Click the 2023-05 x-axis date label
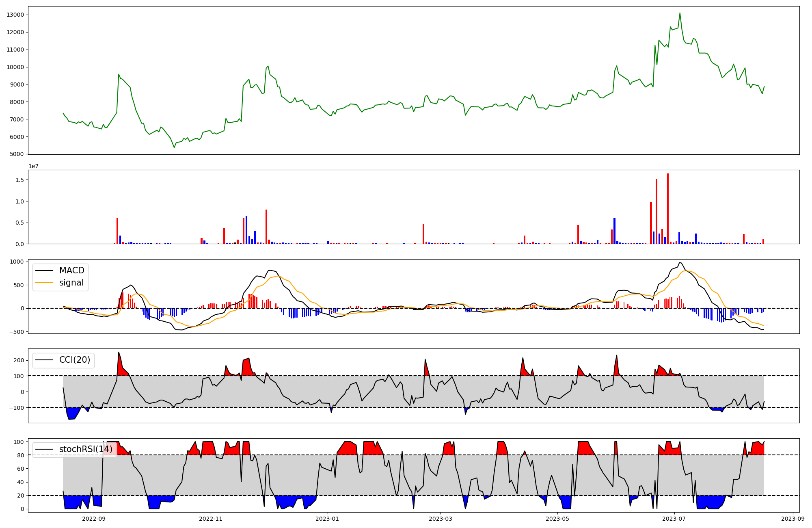 pyautogui.click(x=557, y=519)
